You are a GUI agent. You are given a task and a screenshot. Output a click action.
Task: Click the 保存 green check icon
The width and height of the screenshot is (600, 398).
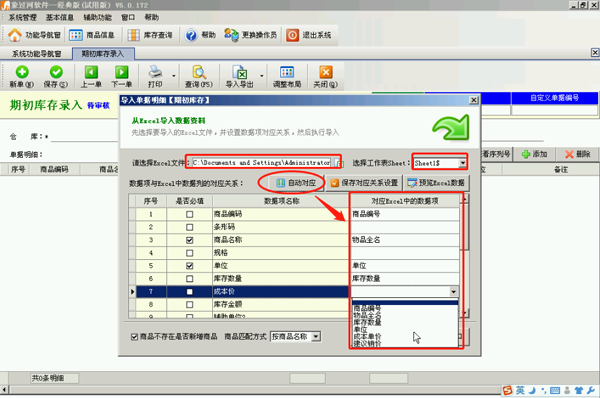56,72
